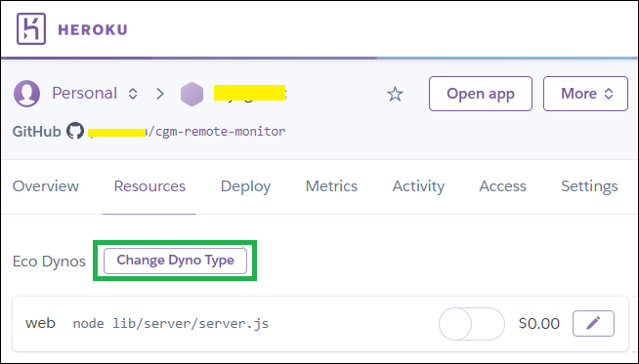Favorite the app with the star icon

(395, 94)
